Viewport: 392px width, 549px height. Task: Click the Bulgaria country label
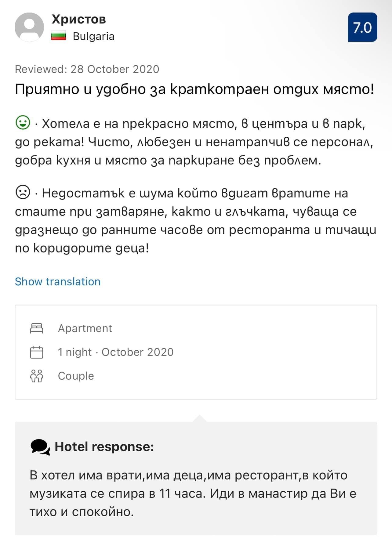click(93, 36)
